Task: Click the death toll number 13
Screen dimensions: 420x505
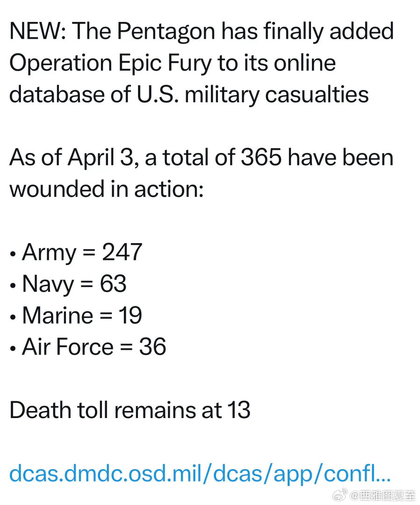Action: pyautogui.click(x=239, y=410)
